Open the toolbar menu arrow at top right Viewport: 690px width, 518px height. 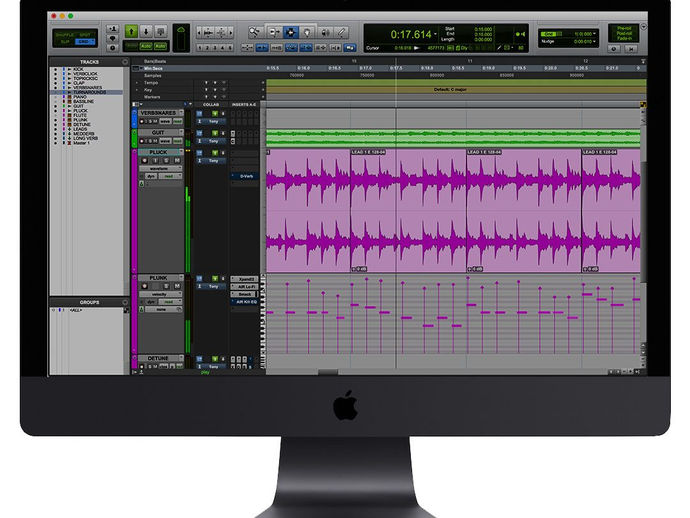[x=643, y=27]
